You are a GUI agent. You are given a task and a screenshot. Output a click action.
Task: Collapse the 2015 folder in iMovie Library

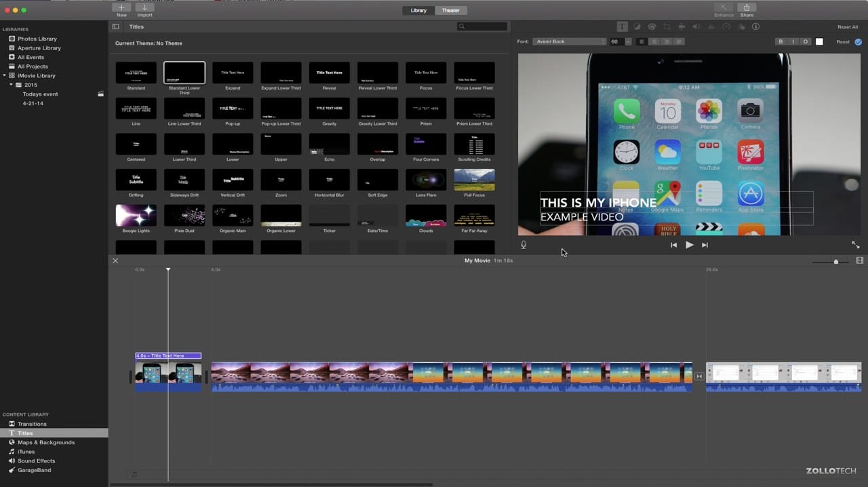(x=12, y=85)
